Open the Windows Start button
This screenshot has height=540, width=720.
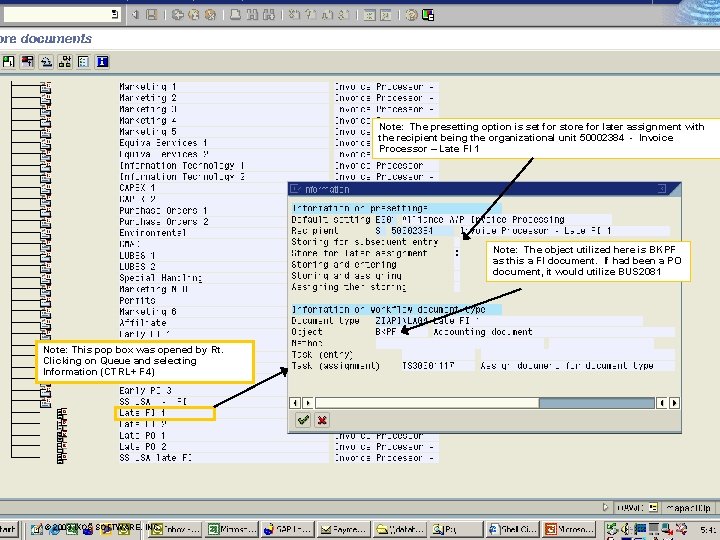8,529
